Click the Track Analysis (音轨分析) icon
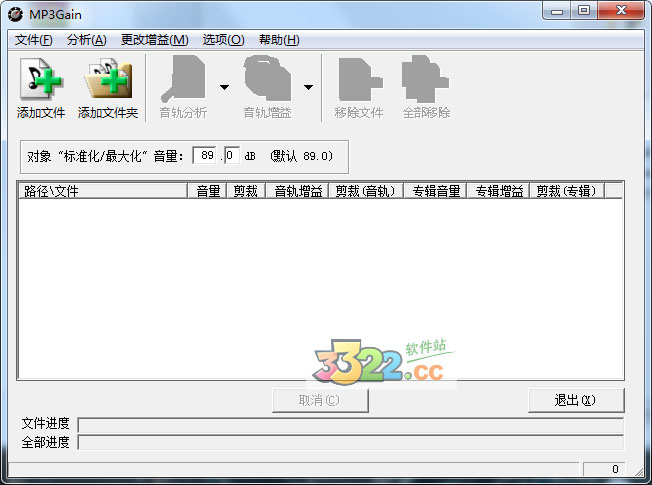Screen dimensions: 652x485 coord(183,78)
